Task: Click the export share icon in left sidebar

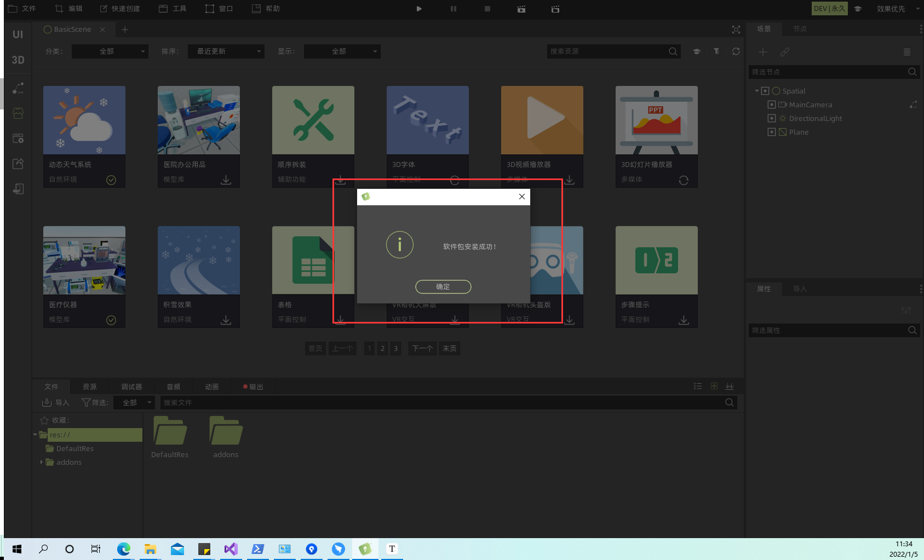Action: 18,164
